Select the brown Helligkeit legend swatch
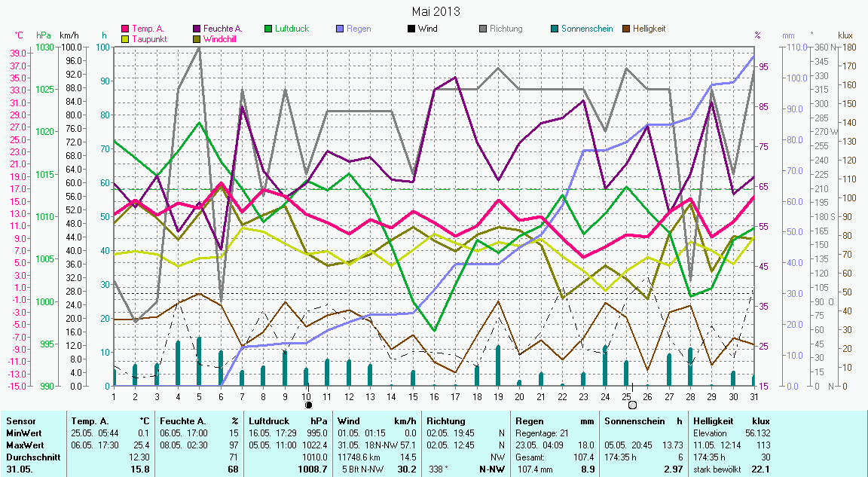Viewport: 868px width, 477px height. [626, 29]
